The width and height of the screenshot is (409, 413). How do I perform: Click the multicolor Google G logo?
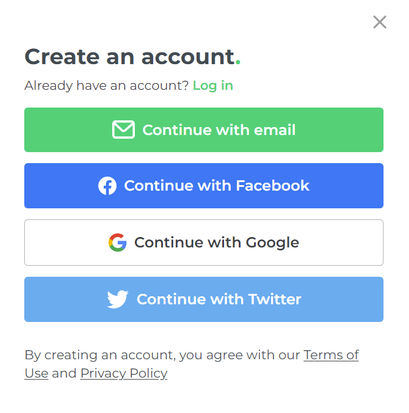point(118,242)
